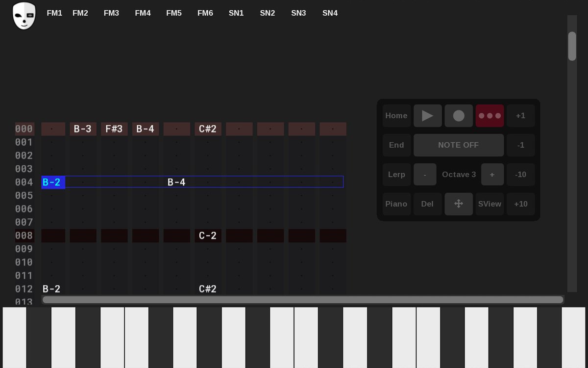This screenshot has width=588, height=368.
Task: Click row number 012
Action: tap(24, 289)
